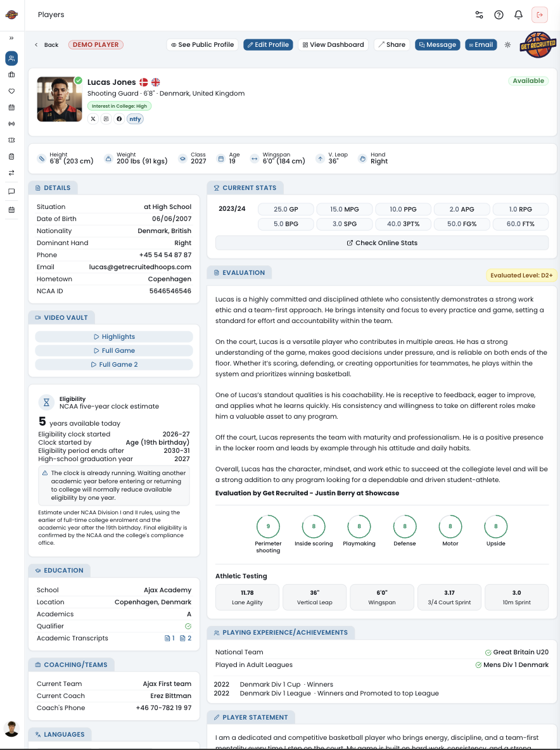Open the briefcase icon in the sidebar

tap(11, 75)
